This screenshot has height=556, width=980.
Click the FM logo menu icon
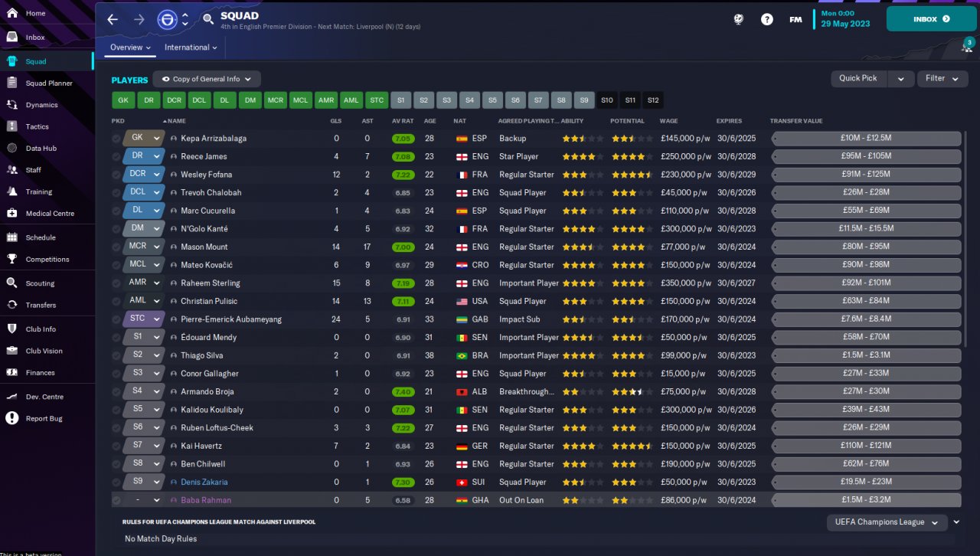point(795,19)
